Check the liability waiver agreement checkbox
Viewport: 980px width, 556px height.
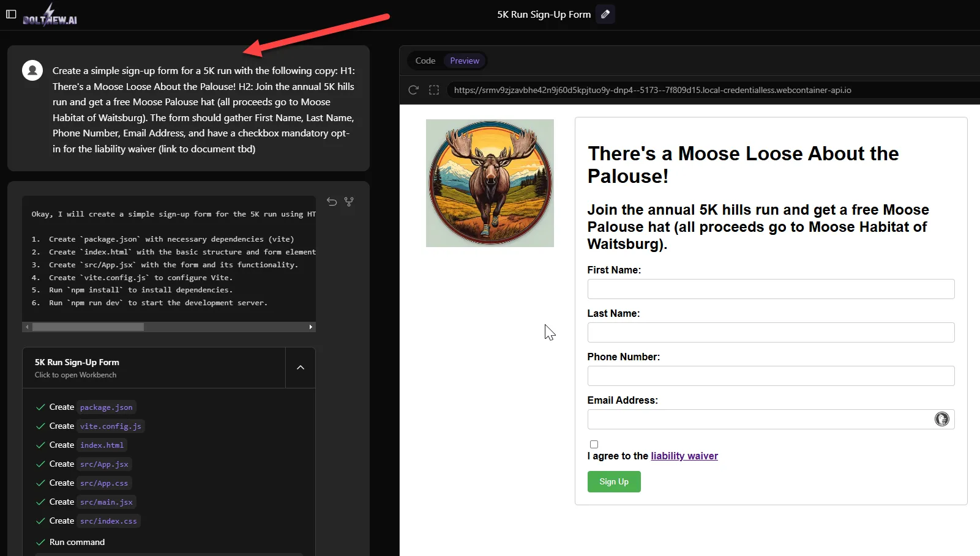[x=594, y=444]
